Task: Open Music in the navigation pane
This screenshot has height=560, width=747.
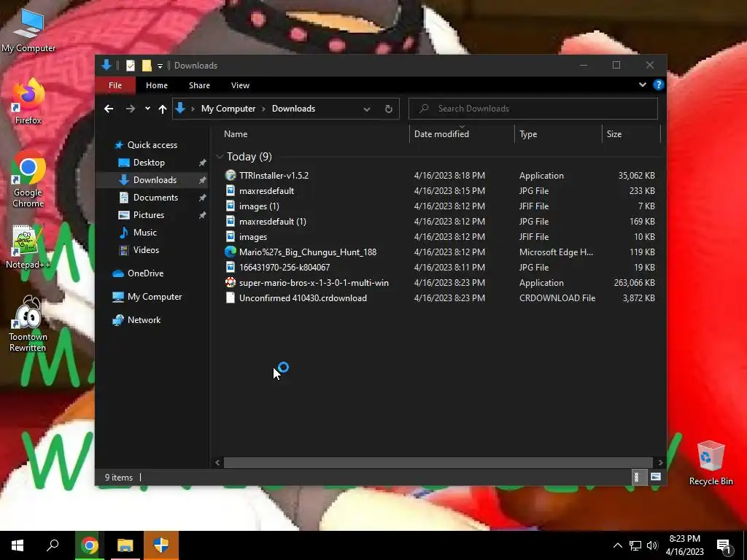Action: (x=145, y=233)
